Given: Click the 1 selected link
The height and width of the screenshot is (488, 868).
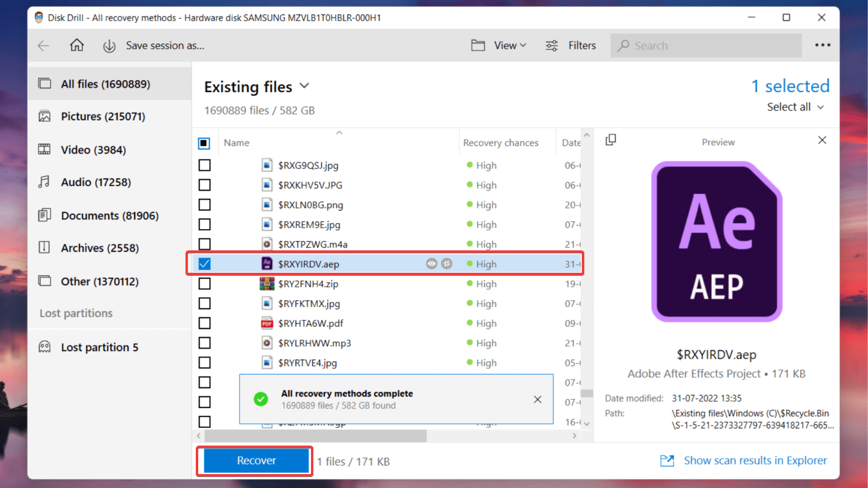Looking at the screenshot, I should click(790, 86).
